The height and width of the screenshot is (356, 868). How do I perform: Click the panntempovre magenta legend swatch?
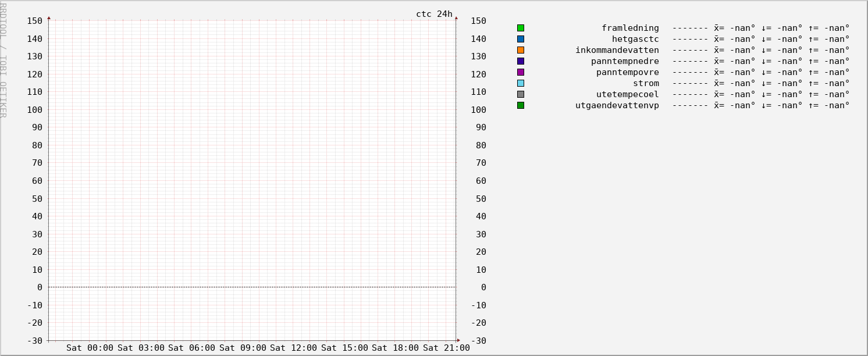click(521, 72)
